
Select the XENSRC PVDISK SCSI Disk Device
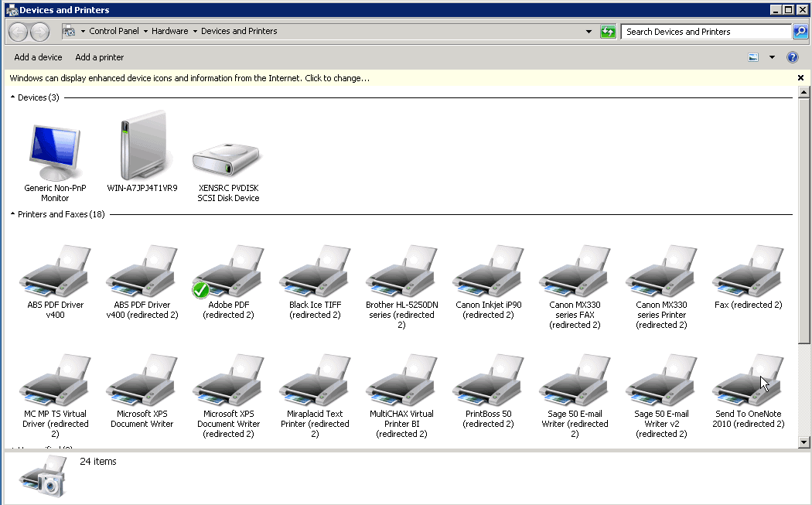pos(228,159)
